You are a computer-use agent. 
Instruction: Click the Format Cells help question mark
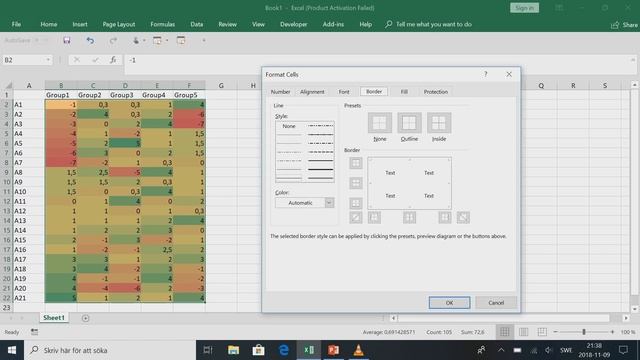pyautogui.click(x=486, y=74)
